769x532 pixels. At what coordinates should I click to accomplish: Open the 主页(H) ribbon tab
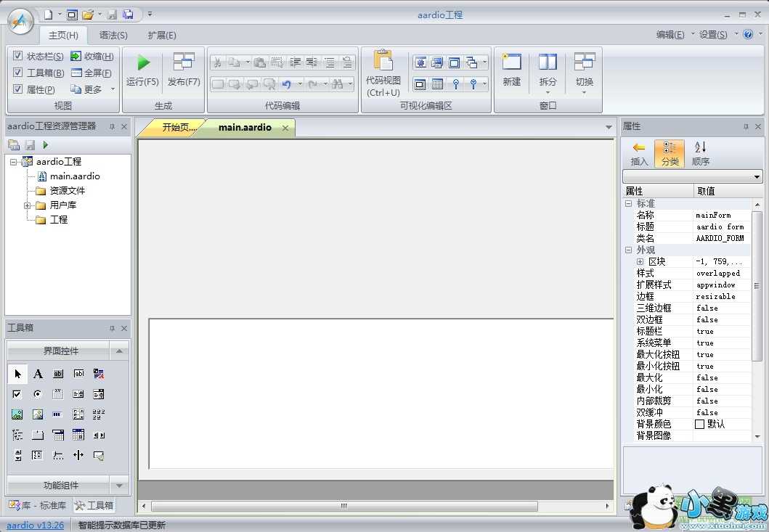[x=63, y=36]
